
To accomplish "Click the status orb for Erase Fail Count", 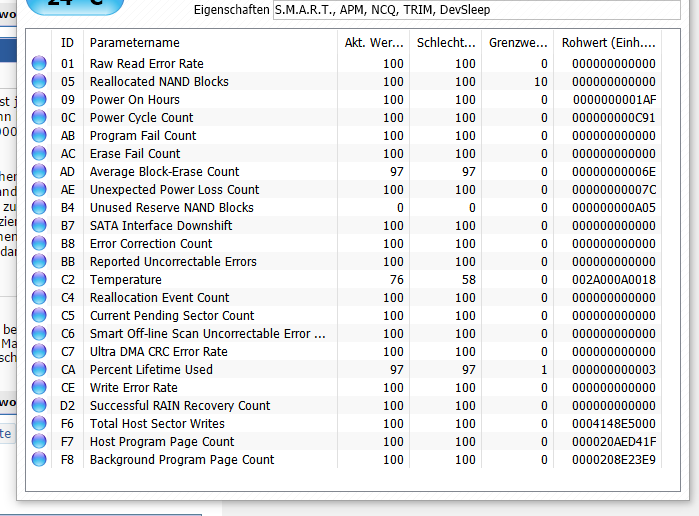I will (x=39, y=153).
